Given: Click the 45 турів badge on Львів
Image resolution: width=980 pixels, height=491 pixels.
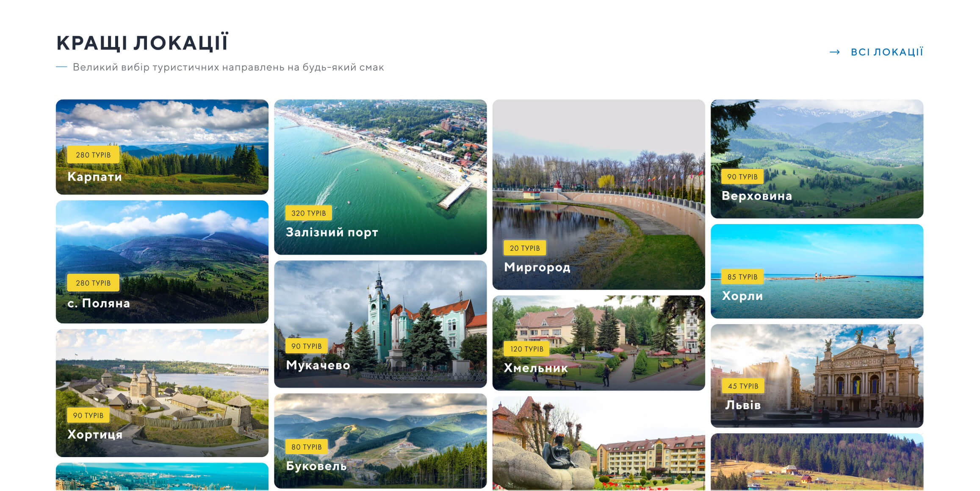Looking at the screenshot, I should point(743,386).
